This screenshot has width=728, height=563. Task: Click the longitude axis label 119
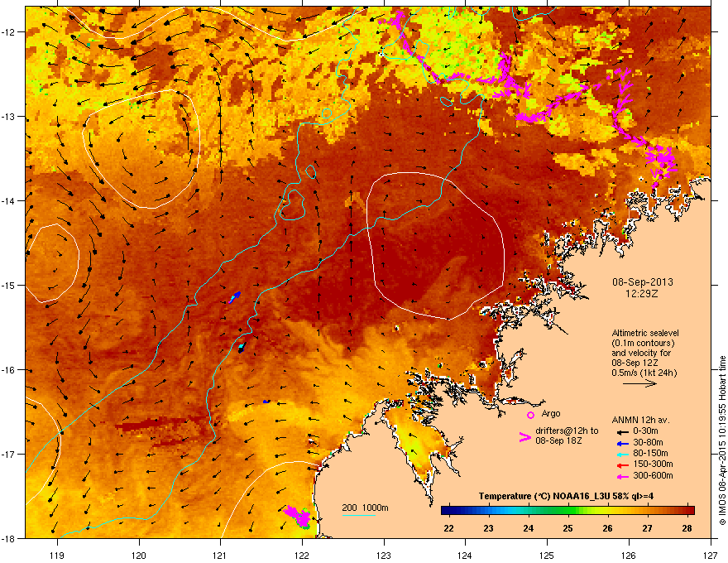coord(57,555)
